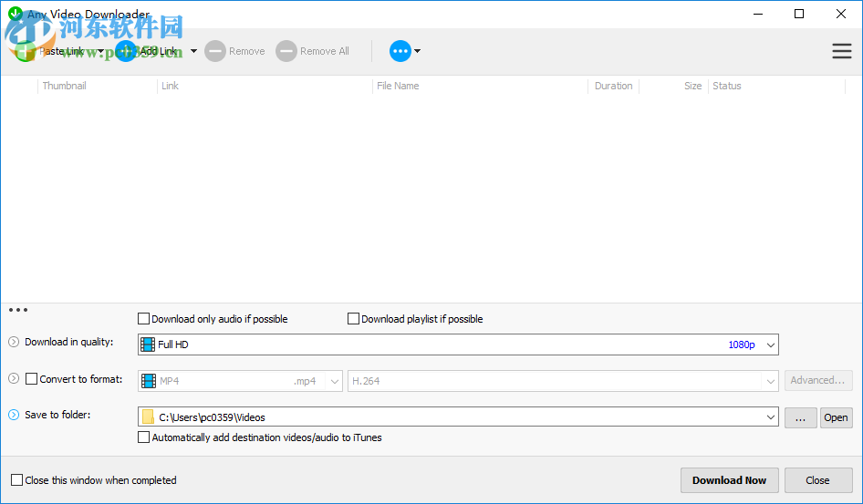Sort by the Link column header

[x=170, y=86]
